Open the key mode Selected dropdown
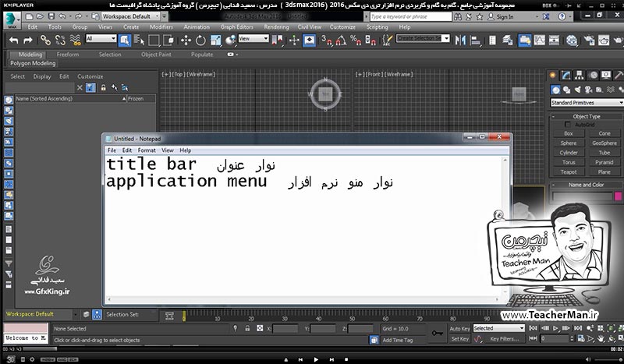Screen dimensions: 624x364 [x=498, y=328]
